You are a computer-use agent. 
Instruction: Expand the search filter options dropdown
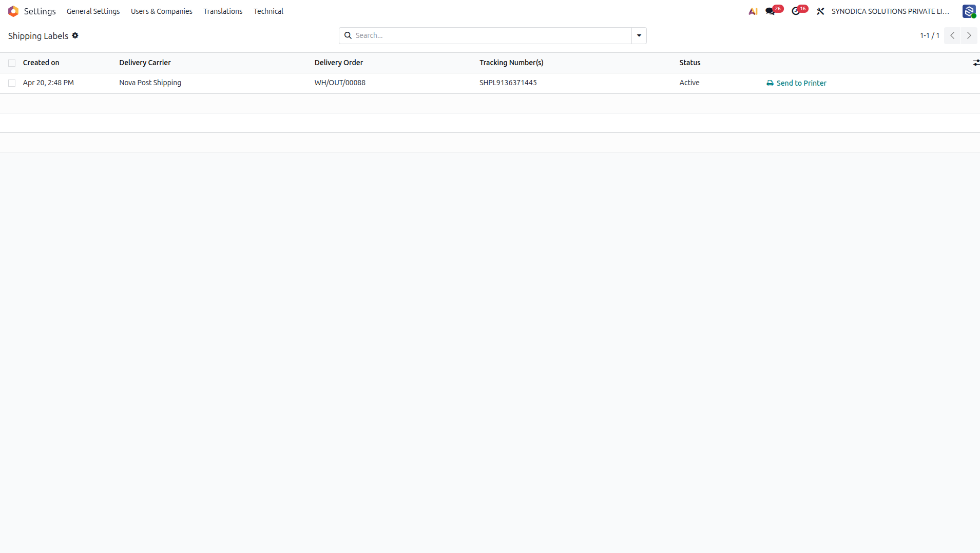pos(639,35)
